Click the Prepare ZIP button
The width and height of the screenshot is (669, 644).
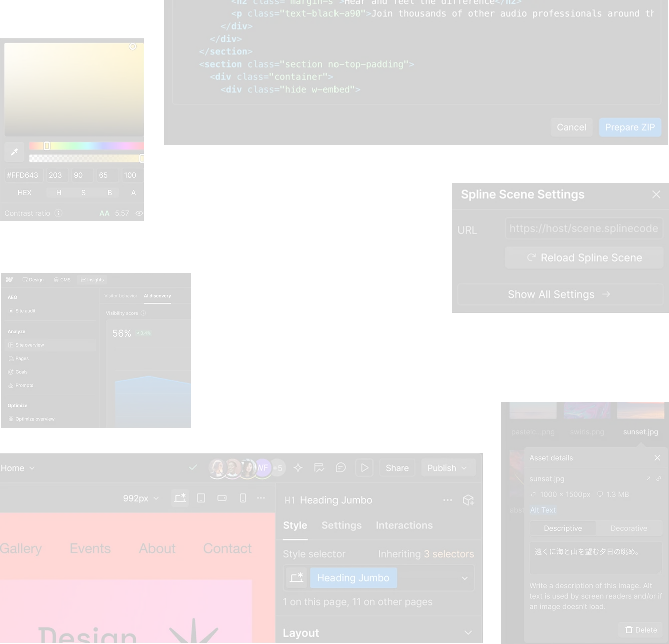pyautogui.click(x=630, y=127)
